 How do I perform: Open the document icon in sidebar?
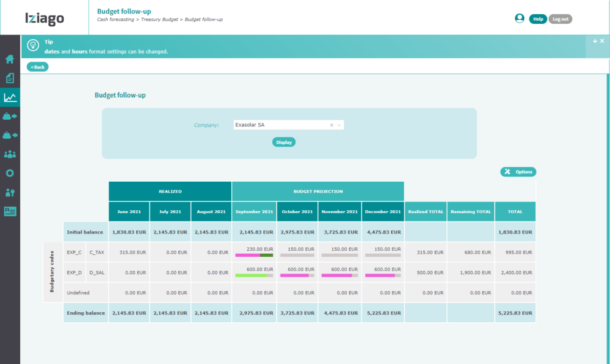10,78
